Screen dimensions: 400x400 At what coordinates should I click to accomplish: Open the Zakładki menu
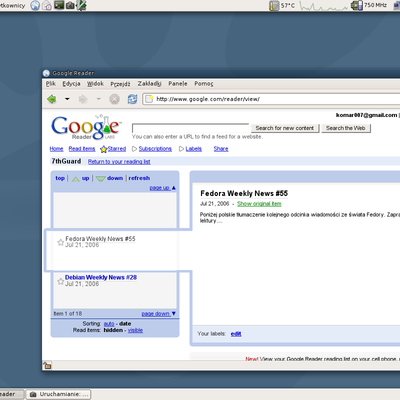pyautogui.click(x=150, y=84)
